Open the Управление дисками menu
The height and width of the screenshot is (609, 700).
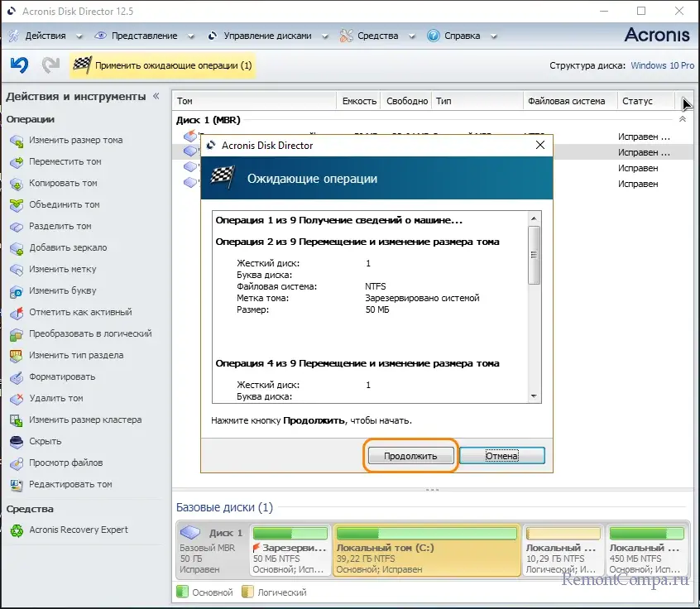267,36
